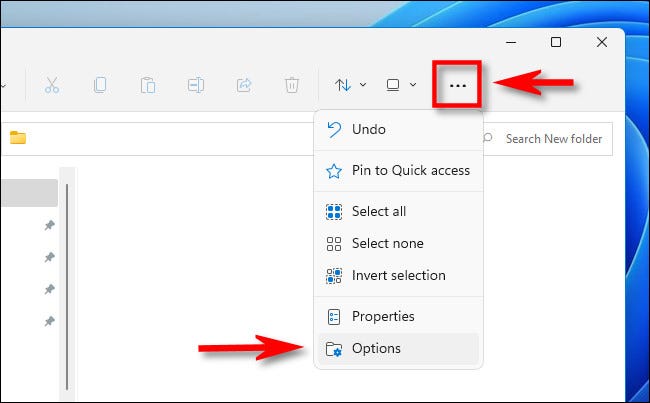Click the Delete trash can icon

291,85
